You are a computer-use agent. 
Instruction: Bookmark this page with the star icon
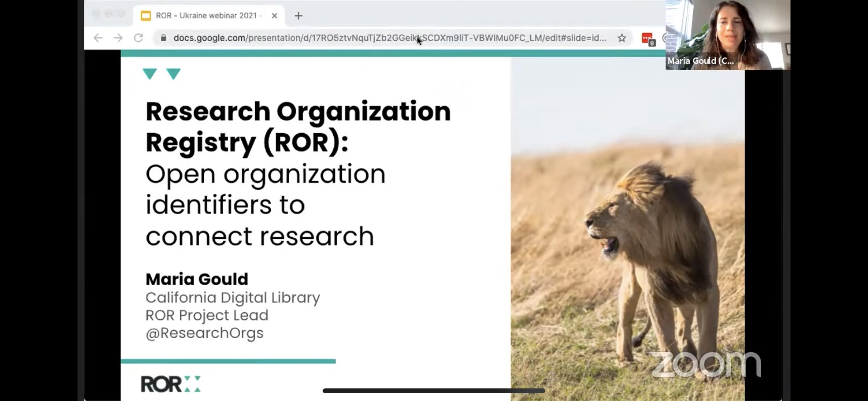pos(622,38)
